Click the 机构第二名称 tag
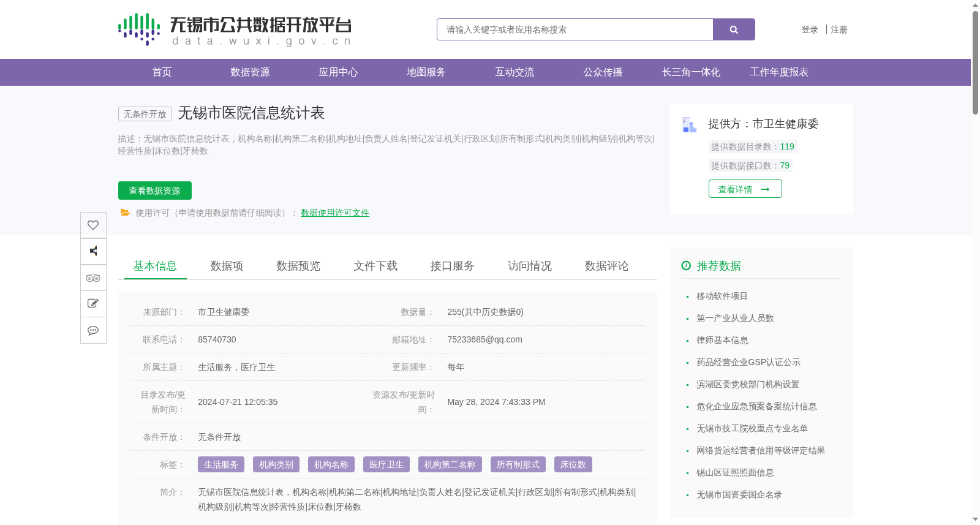The width and height of the screenshot is (980, 525). (x=450, y=464)
